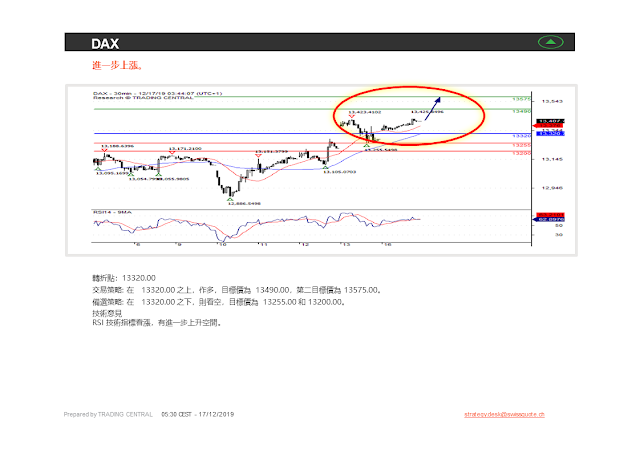
Task: Click the 13,171 high marker label
Action: pyautogui.click(x=185, y=149)
